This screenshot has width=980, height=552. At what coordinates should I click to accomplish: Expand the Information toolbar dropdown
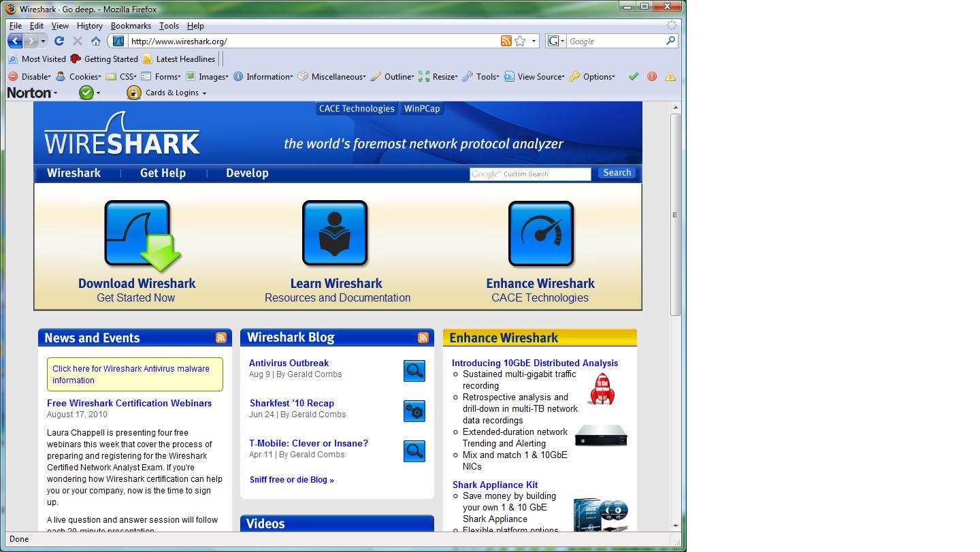pyautogui.click(x=263, y=77)
